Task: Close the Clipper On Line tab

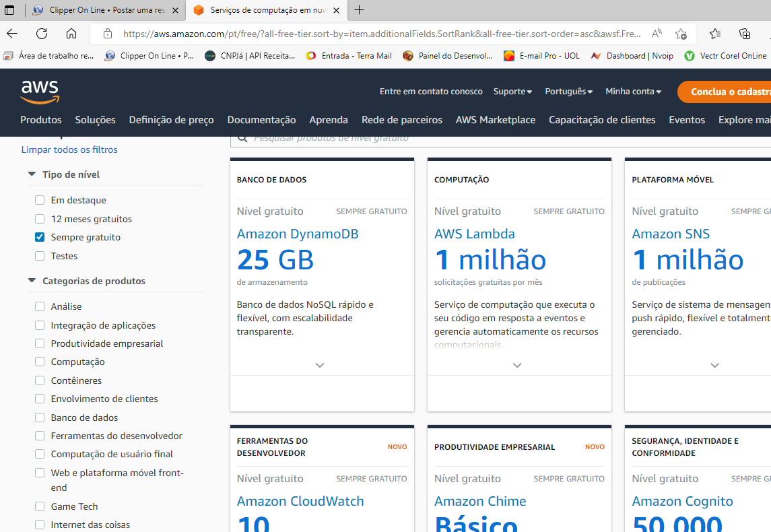Action: coord(176,10)
